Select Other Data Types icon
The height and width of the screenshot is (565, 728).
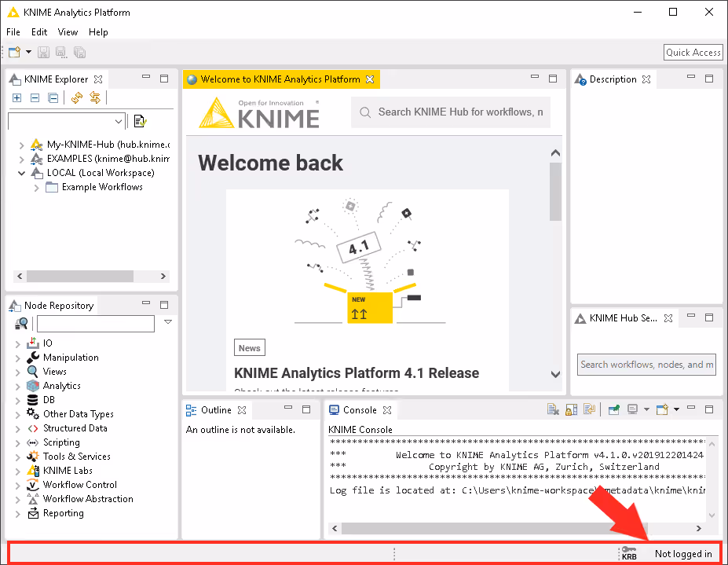[x=32, y=413]
